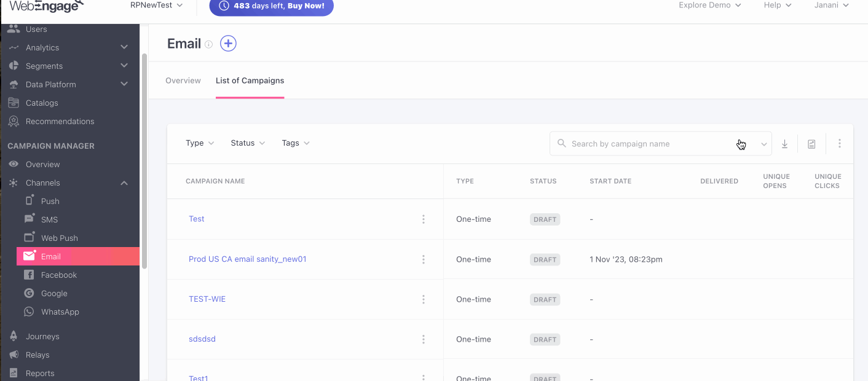The image size is (868, 381).
Task: Open the Help dropdown
Action: tap(778, 5)
